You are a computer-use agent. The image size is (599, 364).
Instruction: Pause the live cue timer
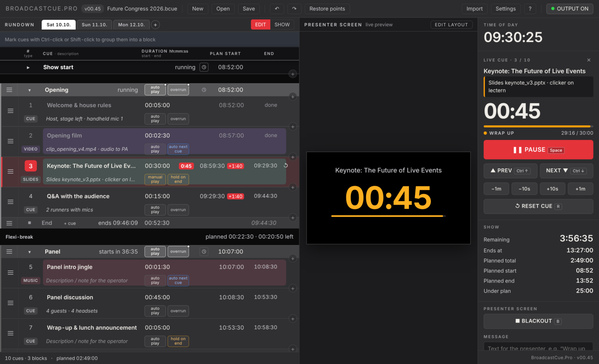coord(538,150)
